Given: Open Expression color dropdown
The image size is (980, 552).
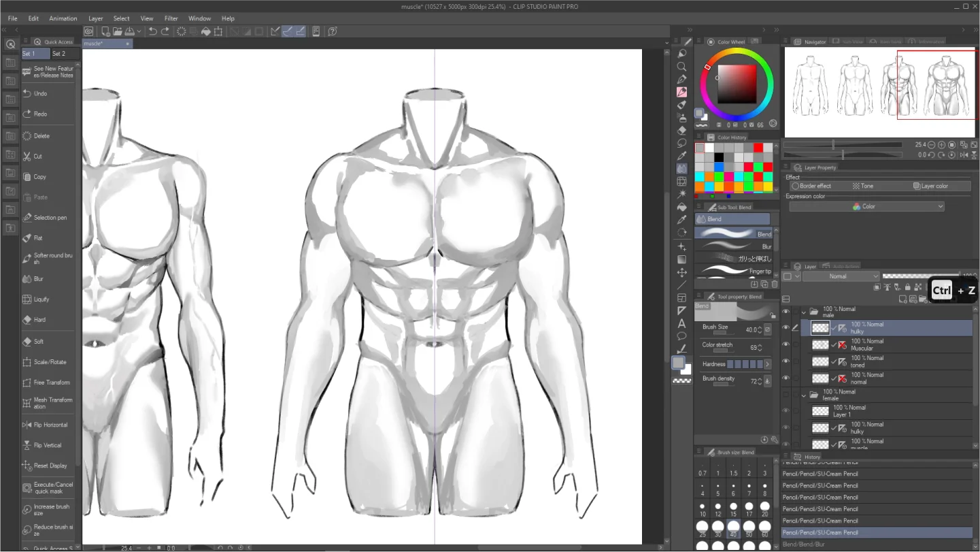Looking at the screenshot, I should [866, 206].
